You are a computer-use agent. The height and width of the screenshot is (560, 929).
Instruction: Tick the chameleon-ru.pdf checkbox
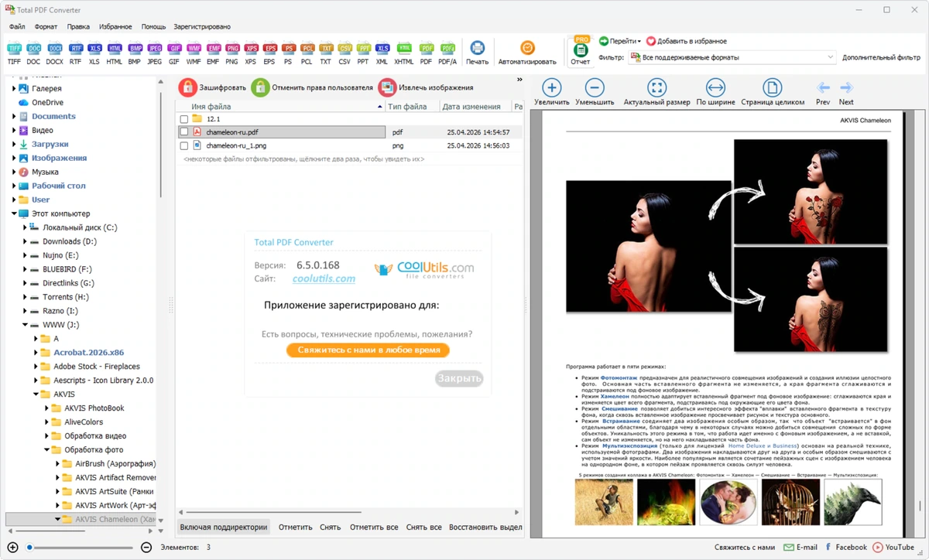(183, 132)
